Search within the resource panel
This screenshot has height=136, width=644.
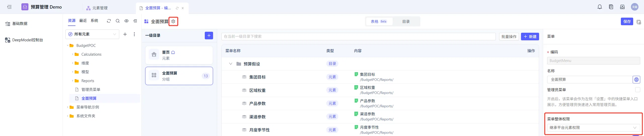117,21
